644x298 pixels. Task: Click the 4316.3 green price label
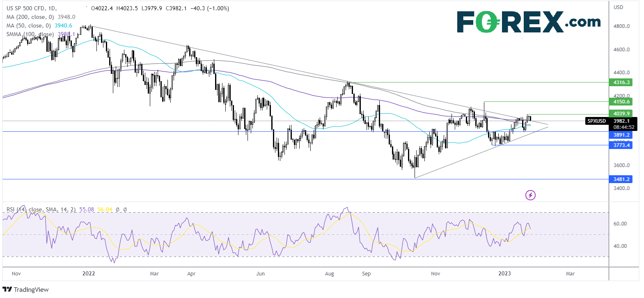[621, 83]
